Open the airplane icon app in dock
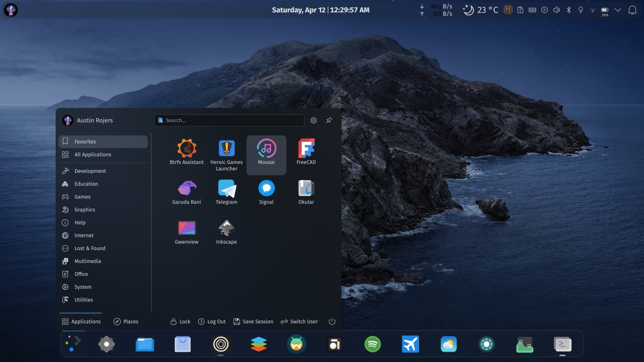This screenshot has width=644, height=362. pos(411,344)
